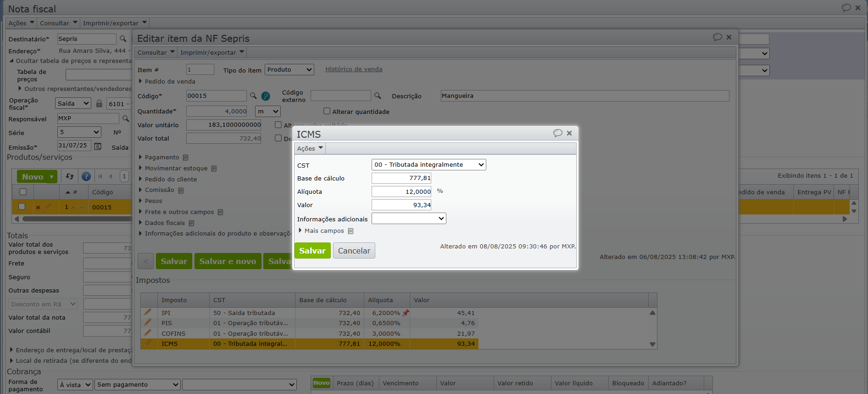The image size is (868, 394).
Task: Check the checkbox on item row 00015
Action: (22, 207)
